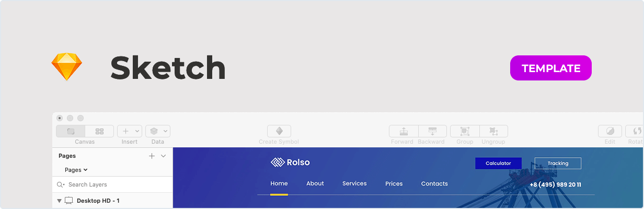The width and height of the screenshot is (644, 209).
Task: Open the Data dropdown arrow
Action: pos(165,132)
